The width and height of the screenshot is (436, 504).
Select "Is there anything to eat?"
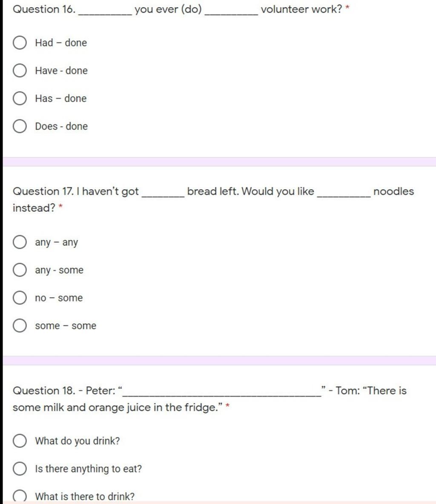point(20,469)
